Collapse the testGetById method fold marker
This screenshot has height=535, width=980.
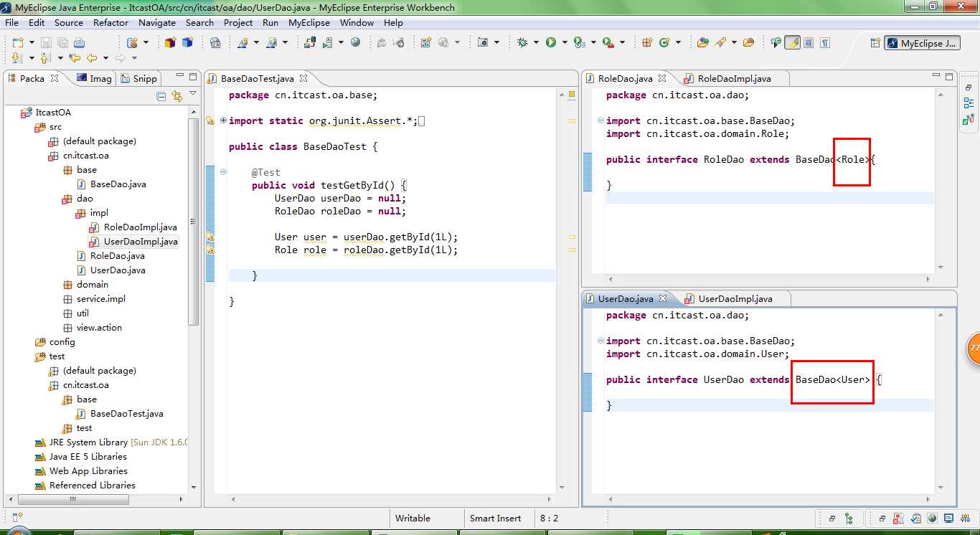point(223,172)
